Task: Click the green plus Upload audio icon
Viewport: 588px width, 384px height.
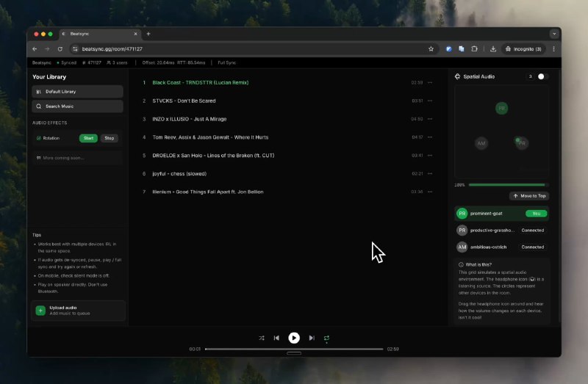Action: 40,311
